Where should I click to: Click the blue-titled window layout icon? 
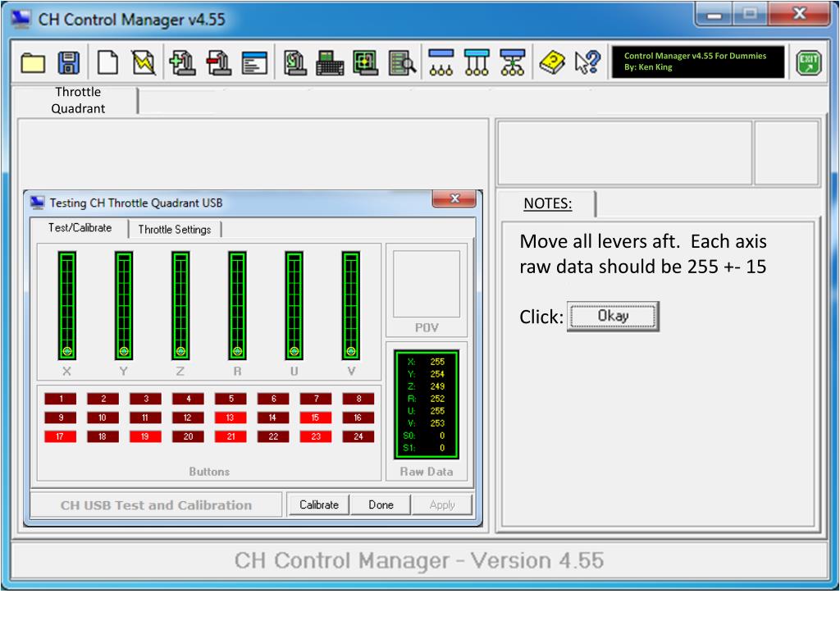point(254,62)
